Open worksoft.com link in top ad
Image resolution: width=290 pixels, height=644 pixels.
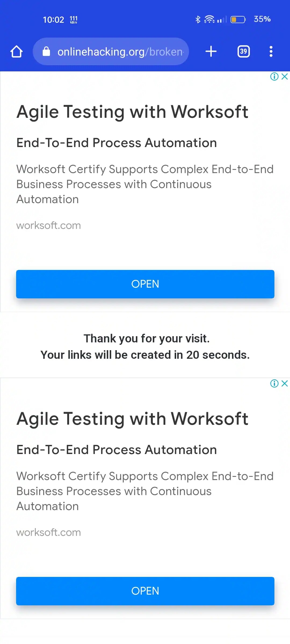point(49,225)
